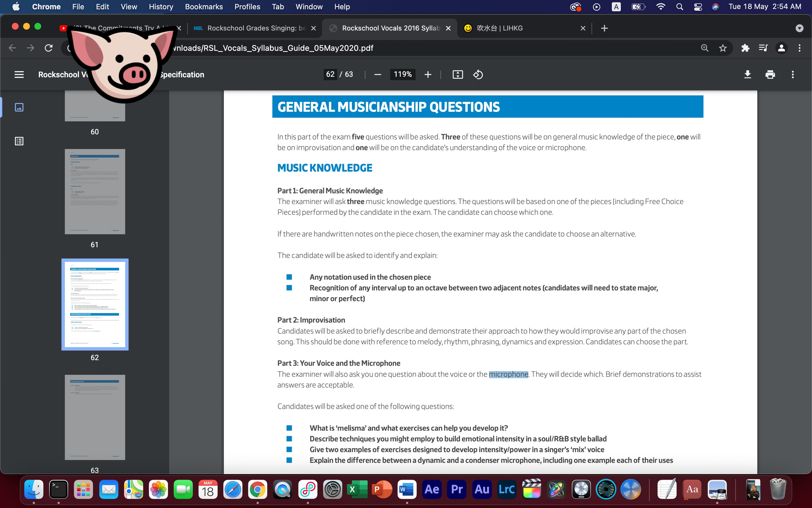Open Microsoft Word from the Dock

point(407,489)
